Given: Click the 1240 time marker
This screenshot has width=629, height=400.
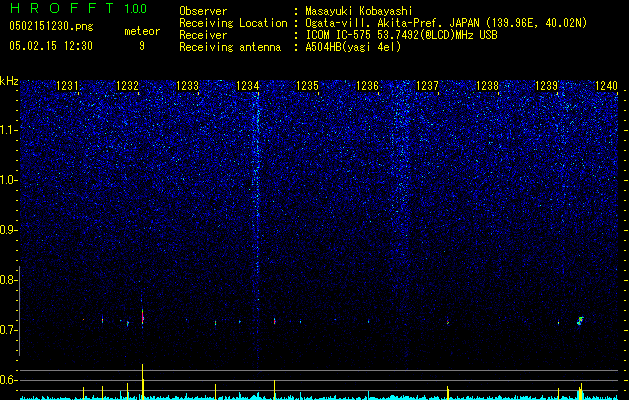Looking at the screenshot, I should click(x=607, y=85).
